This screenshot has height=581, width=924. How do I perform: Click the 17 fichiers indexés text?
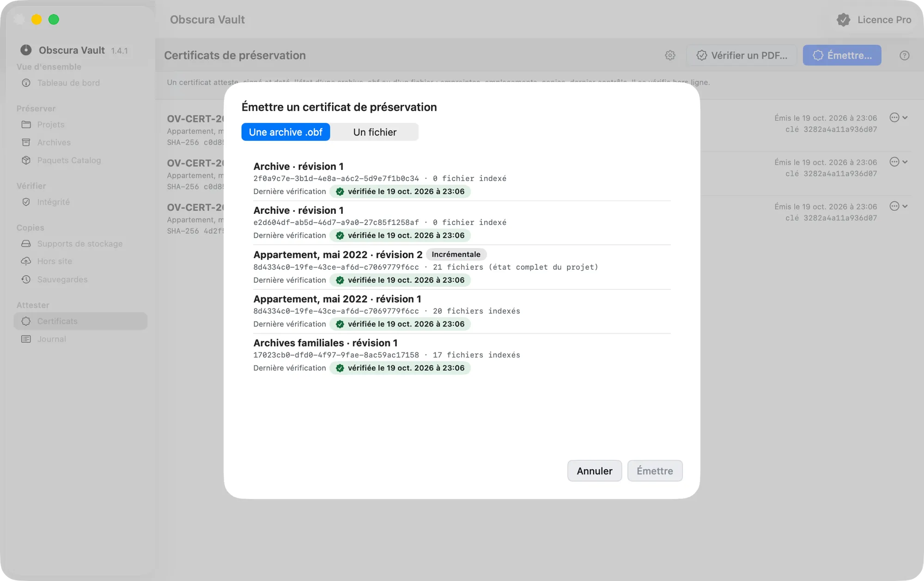tap(476, 355)
